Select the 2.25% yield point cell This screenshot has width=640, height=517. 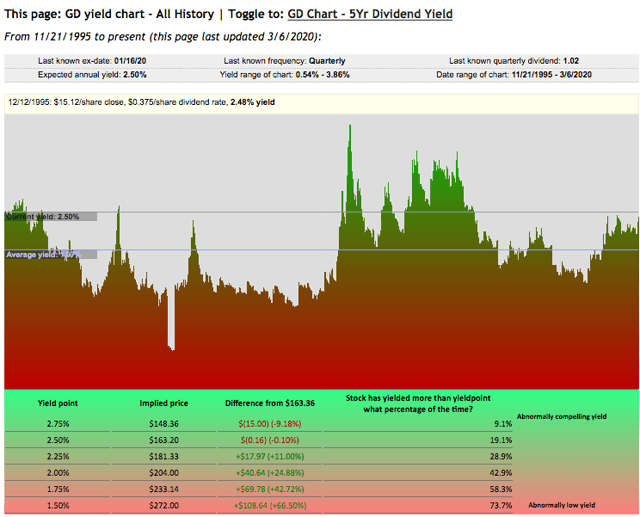coord(58,457)
